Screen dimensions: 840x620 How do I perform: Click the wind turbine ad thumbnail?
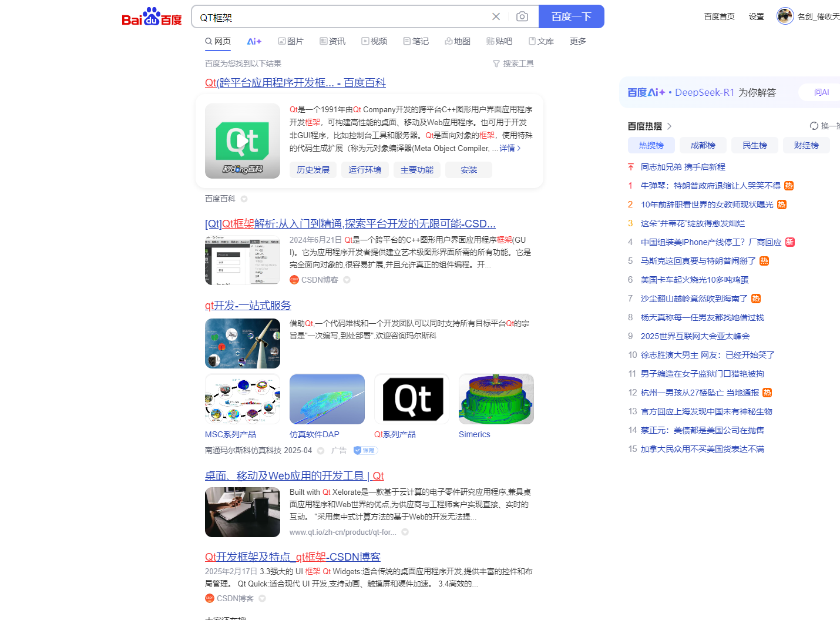pyautogui.click(x=243, y=343)
